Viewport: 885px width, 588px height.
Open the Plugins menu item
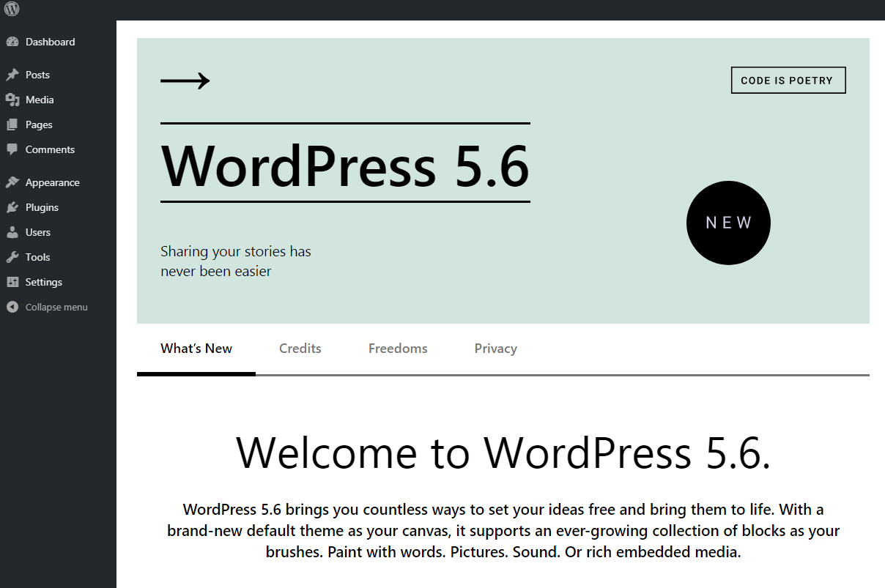click(42, 207)
